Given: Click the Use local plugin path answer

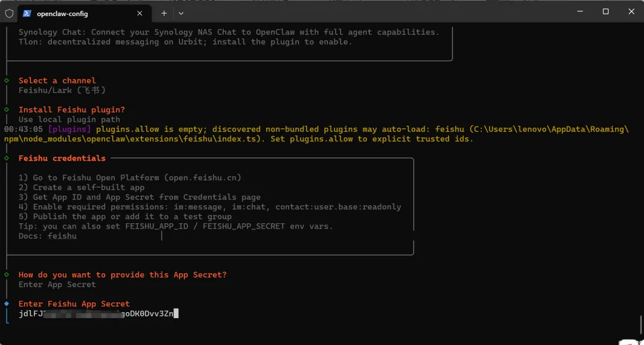Looking at the screenshot, I should pos(69,119).
